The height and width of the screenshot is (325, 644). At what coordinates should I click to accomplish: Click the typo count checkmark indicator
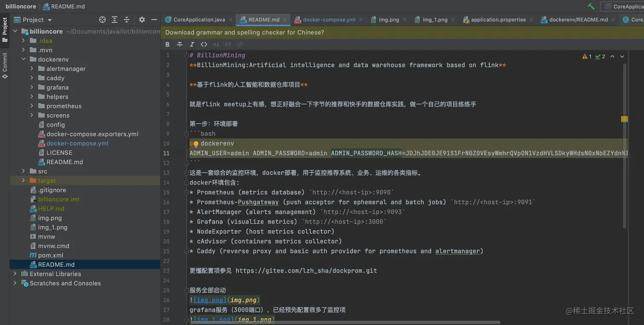(x=601, y=56)
